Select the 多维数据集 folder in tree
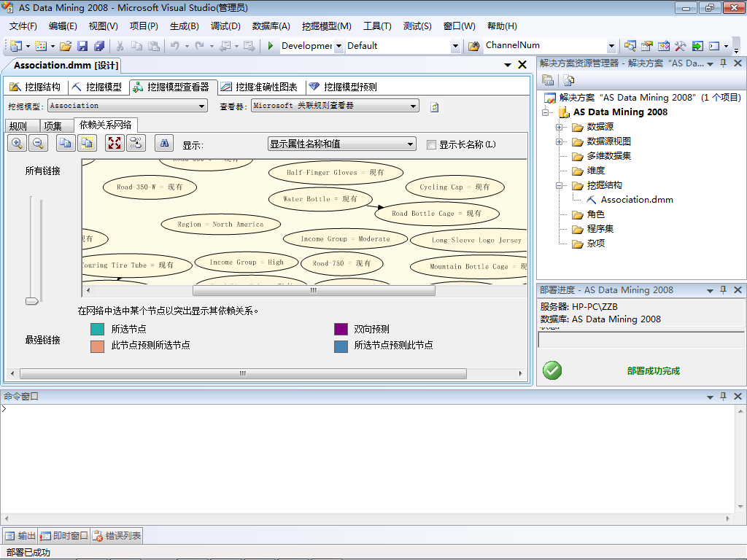Screen dimensions: 747x560 pyautogui.click(x=609, y=156)
